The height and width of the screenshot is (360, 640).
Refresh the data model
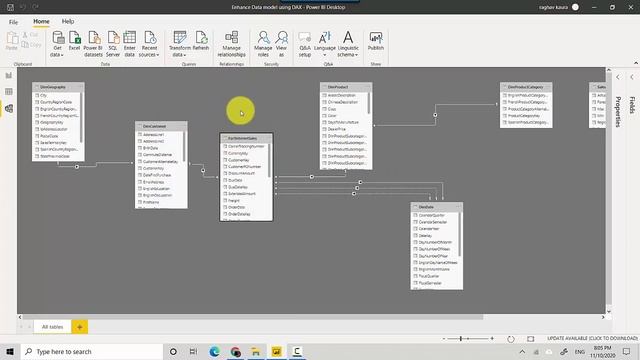pos(201,41)
